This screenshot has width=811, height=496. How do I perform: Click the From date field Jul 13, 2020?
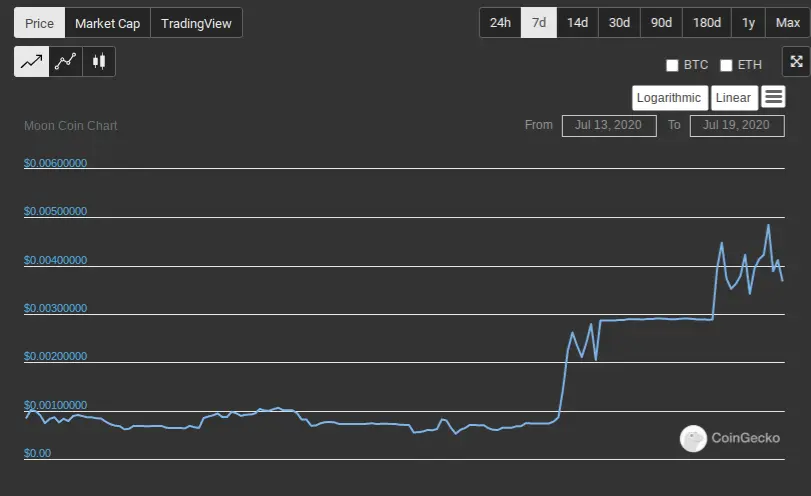coord(609,126)
